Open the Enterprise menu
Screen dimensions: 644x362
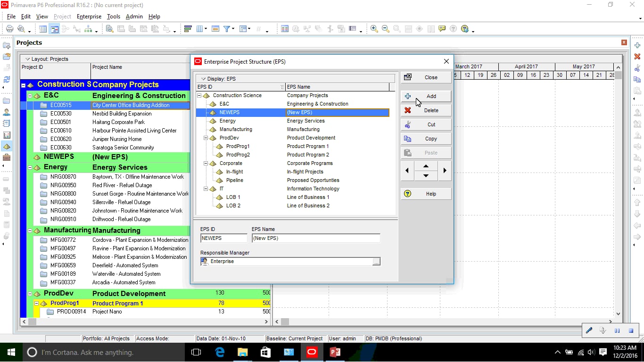pos(89,16)
